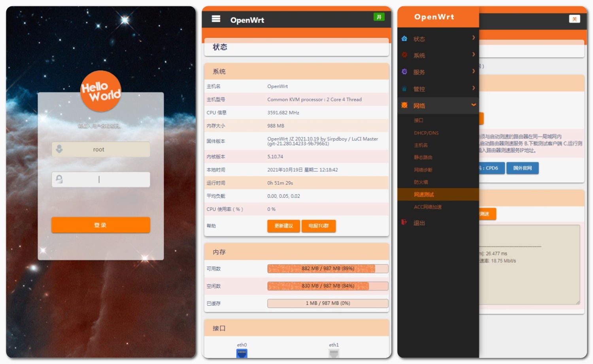Click the 状态 status house icon in sidebar

pos(404,38)
